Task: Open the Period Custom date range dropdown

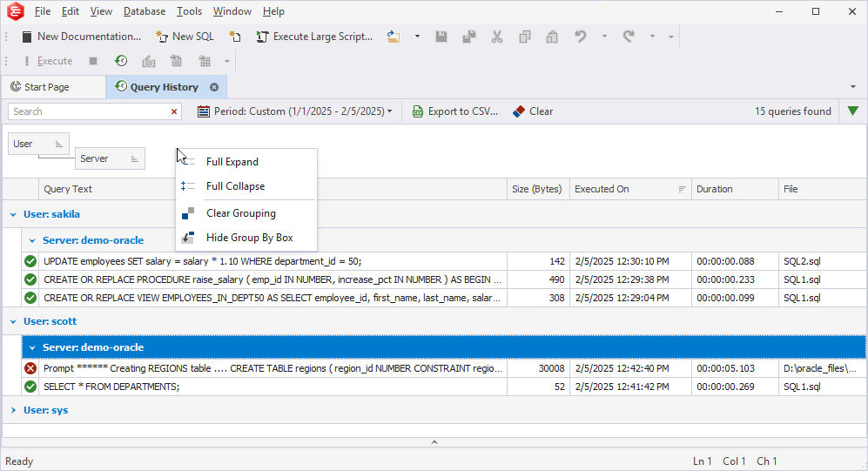Action: click(294, 111)
